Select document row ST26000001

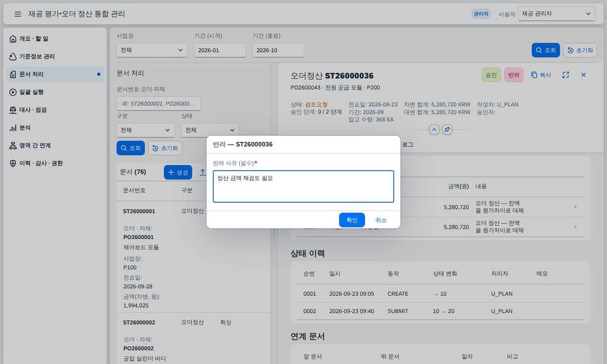pos(193,258)
